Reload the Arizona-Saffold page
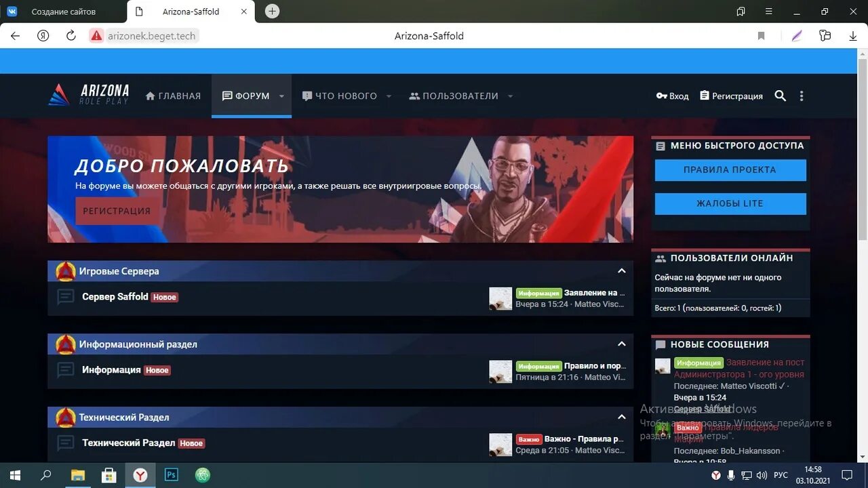 [71, 35]
